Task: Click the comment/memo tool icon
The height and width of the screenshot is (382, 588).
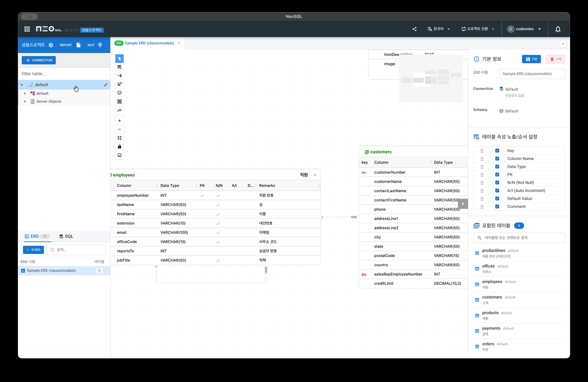Action: (x=120, y=93)
